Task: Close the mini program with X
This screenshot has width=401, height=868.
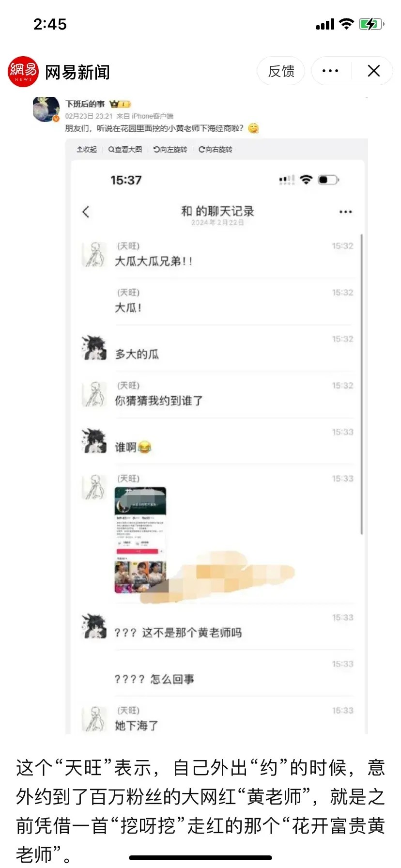Action: coord(373,71)
